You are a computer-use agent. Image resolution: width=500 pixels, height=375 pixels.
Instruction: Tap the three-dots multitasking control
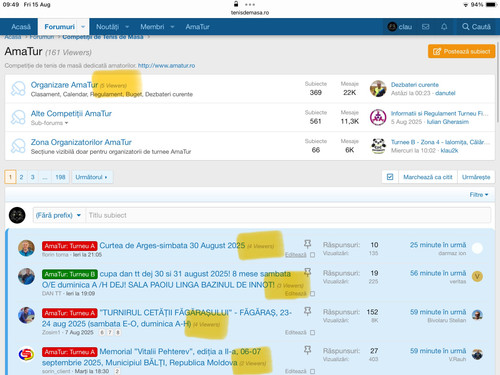(x=250, y=5)
